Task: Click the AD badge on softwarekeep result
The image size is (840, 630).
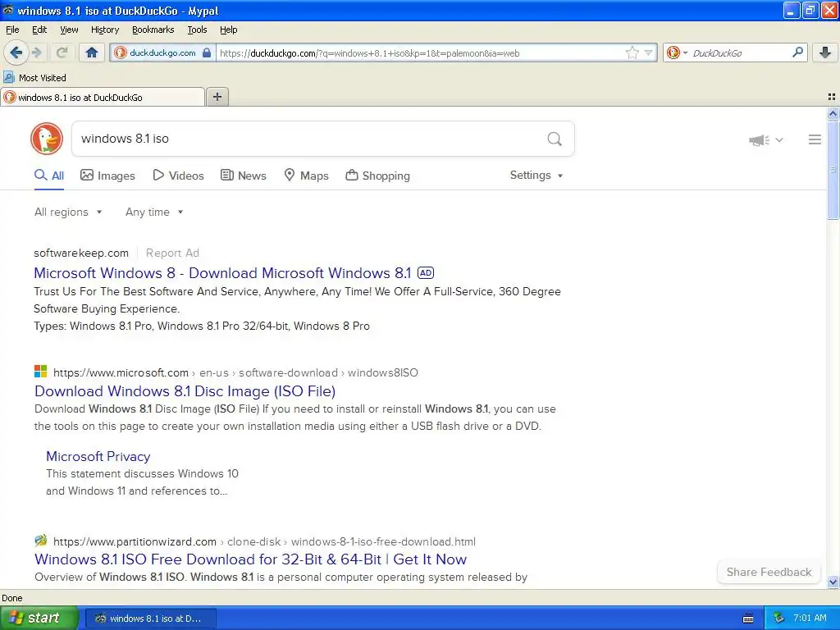Action: (426, 272)
